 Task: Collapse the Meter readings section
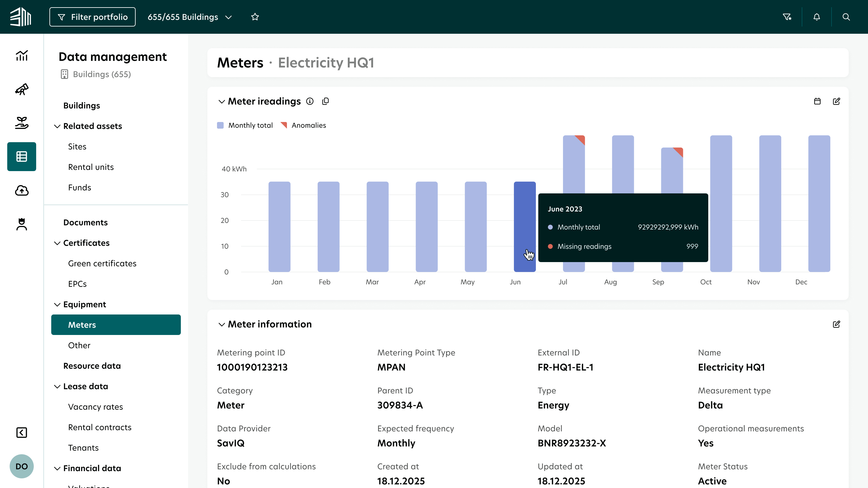pyautogui.click(x=222, y=102)
